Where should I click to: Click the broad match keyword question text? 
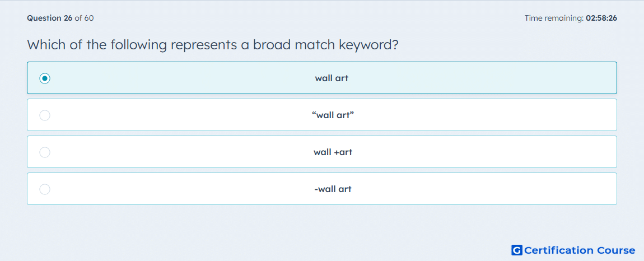(213, 44)
